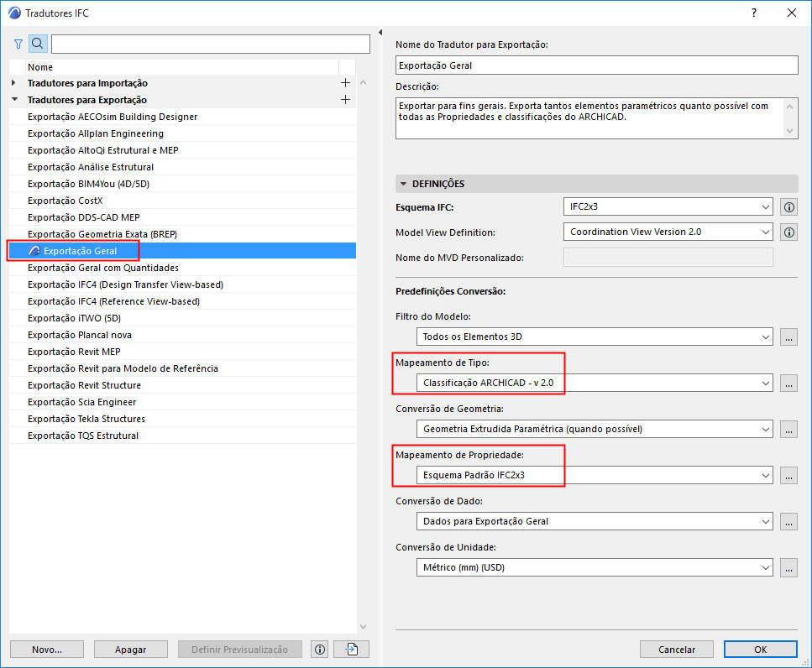This screenshot has width=812, height=668.
Task: Open Conversão de Geometria ellipsis button
Action: pyautogui.click(x=788, y=429)
